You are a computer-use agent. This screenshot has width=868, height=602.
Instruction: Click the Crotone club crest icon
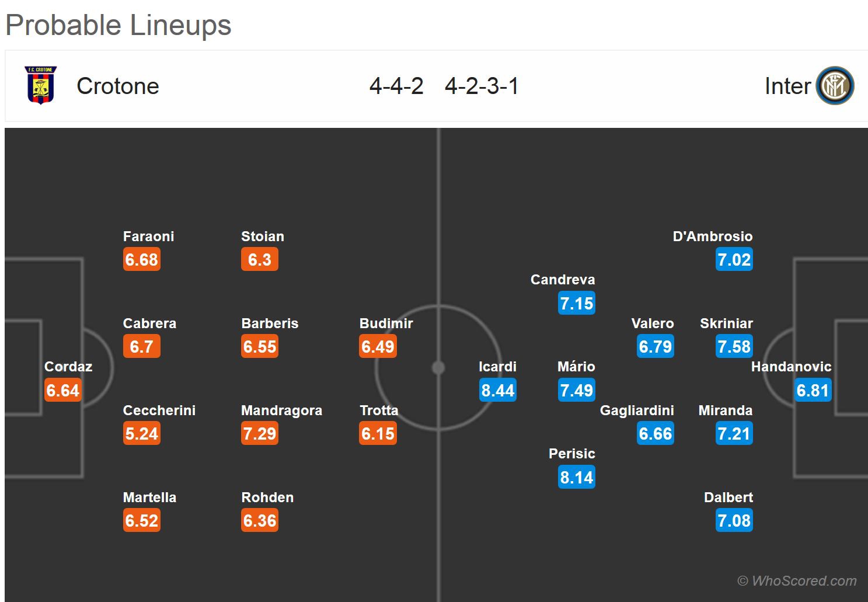pyautogui.click(x=40, y=85)
